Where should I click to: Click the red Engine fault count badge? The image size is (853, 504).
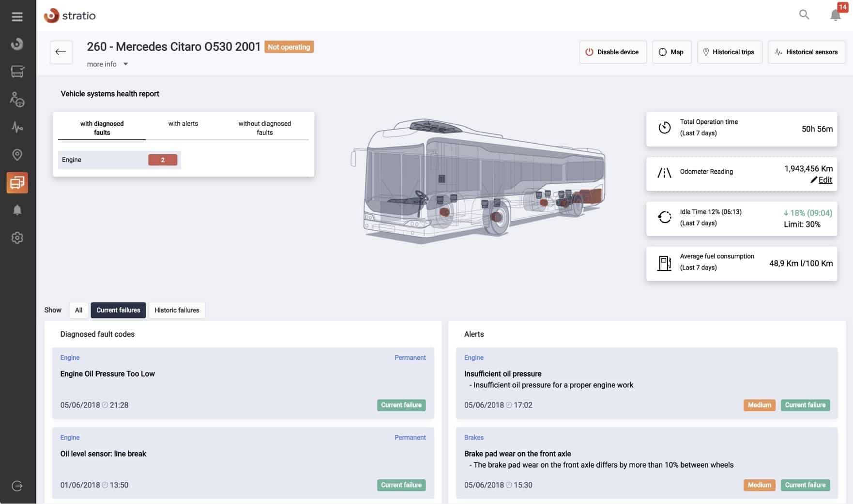[x=163, y=160]
